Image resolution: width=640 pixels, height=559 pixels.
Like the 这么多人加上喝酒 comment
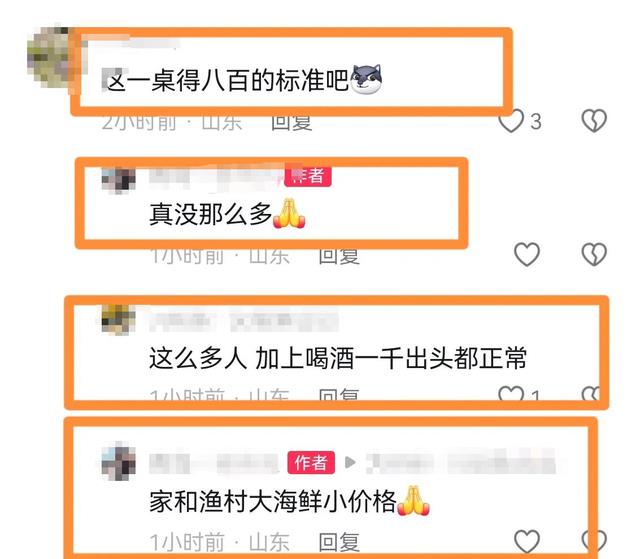click(511, 393)
